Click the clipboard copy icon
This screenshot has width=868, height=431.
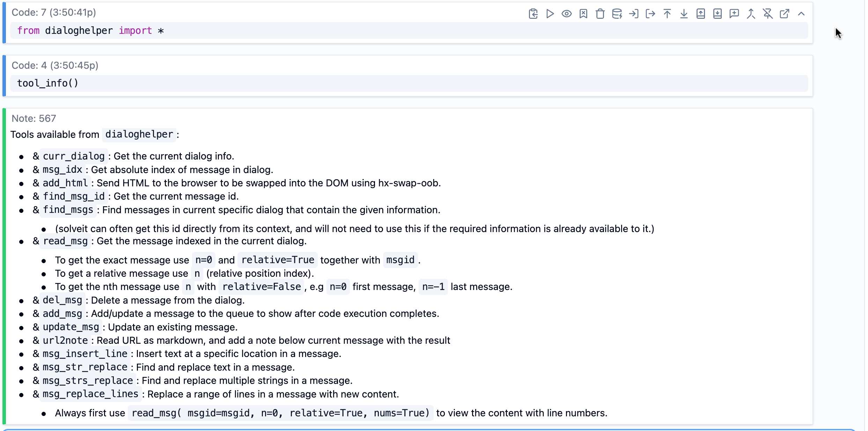(x=533, y=14)
